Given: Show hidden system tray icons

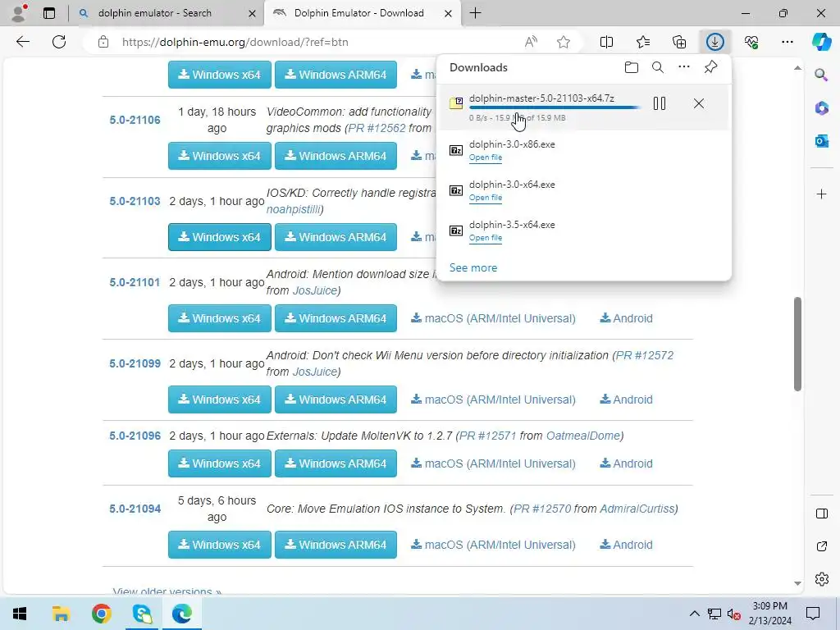Looking at the screenshot, I should (x=694, y=614).
